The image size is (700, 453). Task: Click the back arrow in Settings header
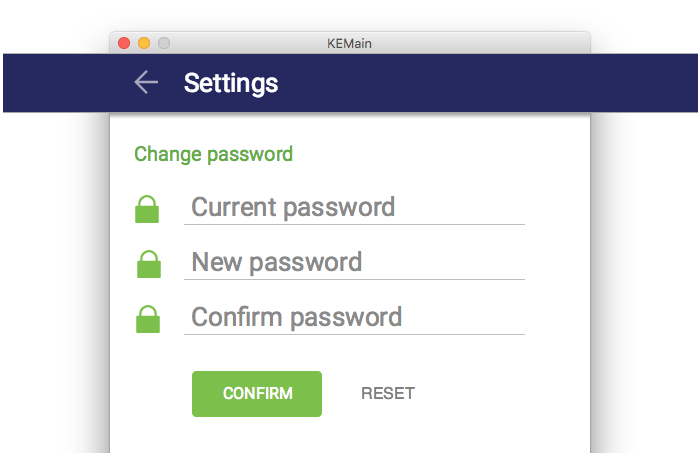[x=146, y=83]
